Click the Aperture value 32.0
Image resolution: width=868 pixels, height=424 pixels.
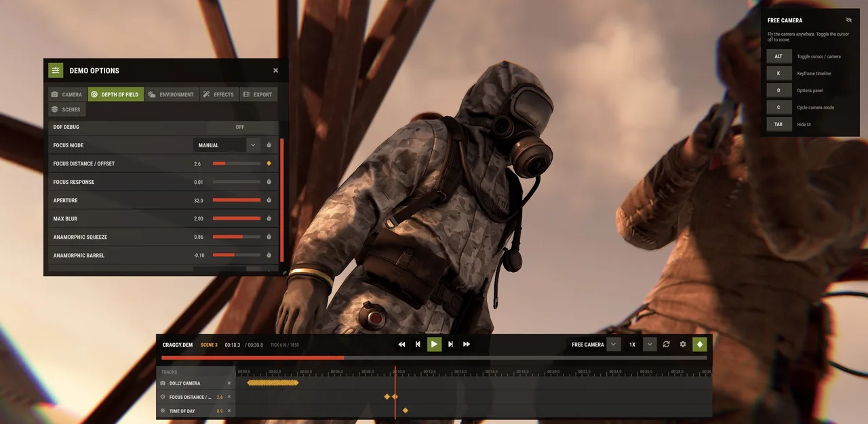click(198, 200)
